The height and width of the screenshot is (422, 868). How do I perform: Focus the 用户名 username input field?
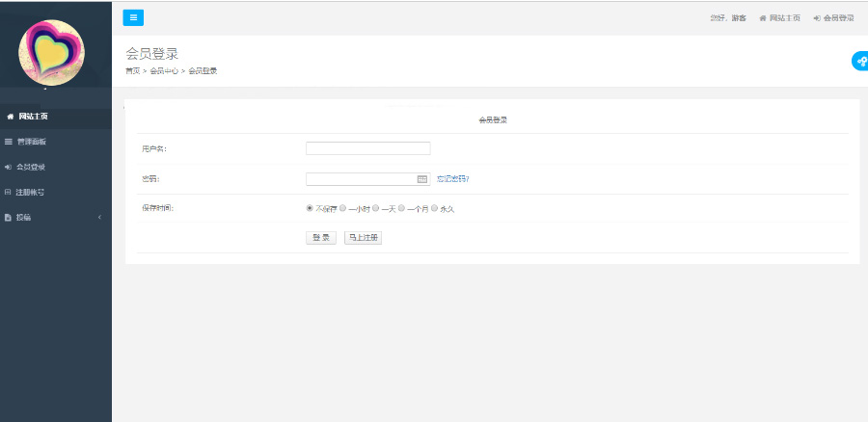pos(367,148)
